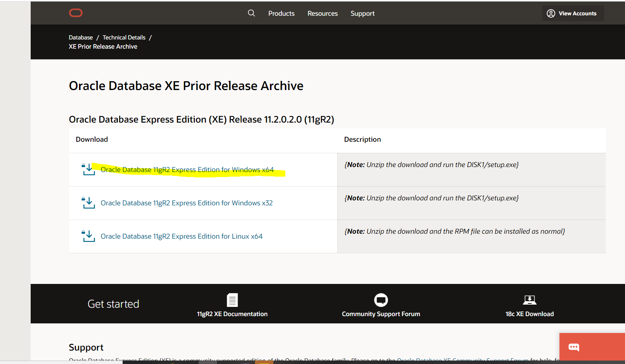Click the Get started heading
The width and height of the screenshot is (625, 364).
point(113,304)
